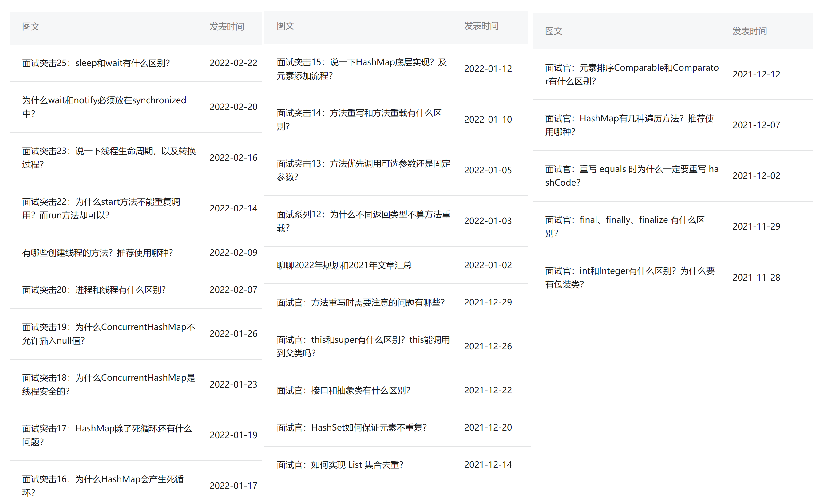
Task: Click the date 2022-02-22
Action: point(233,63)
